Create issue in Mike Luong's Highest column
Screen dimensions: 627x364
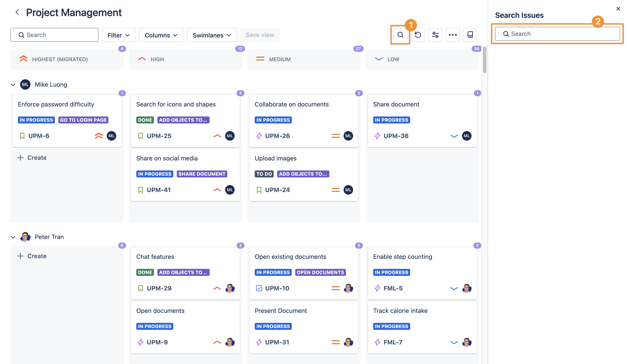coord(32,157)
